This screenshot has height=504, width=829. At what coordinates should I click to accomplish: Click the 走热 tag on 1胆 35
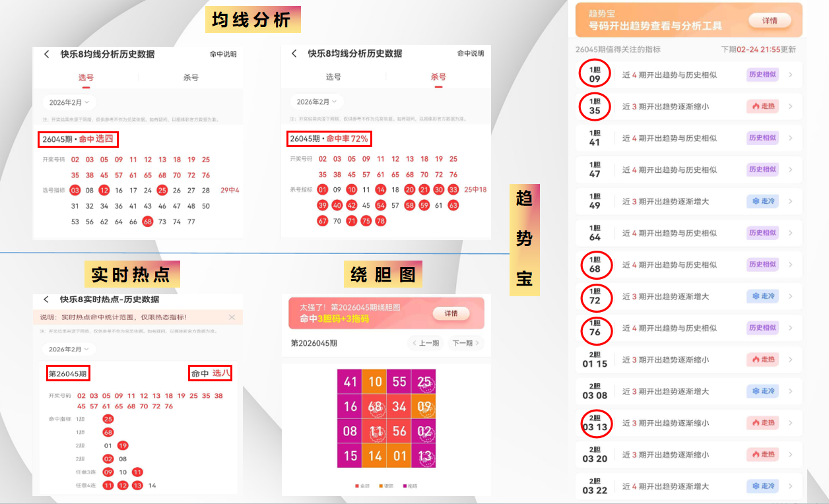pyautogui.click(x=763, y=106)
